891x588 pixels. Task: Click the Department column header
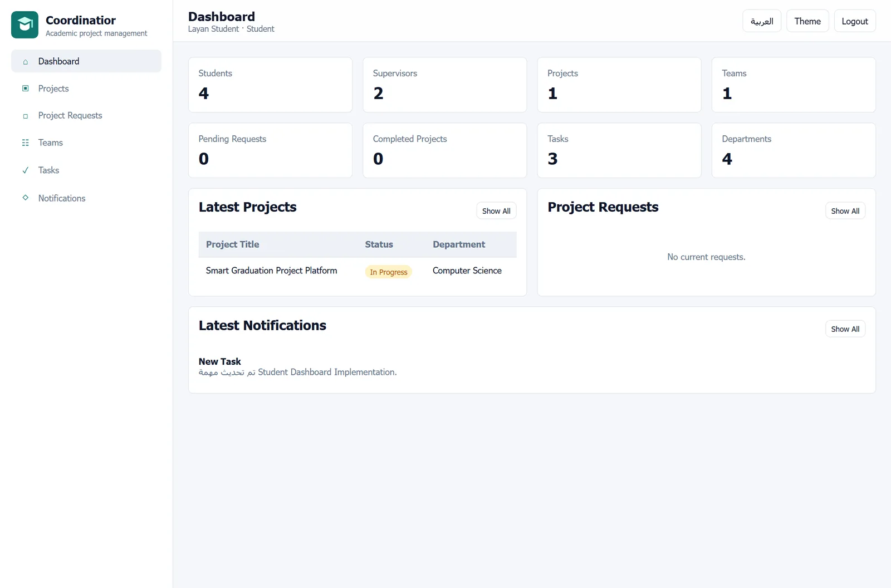pyautogui.click(x=459, y=244)
